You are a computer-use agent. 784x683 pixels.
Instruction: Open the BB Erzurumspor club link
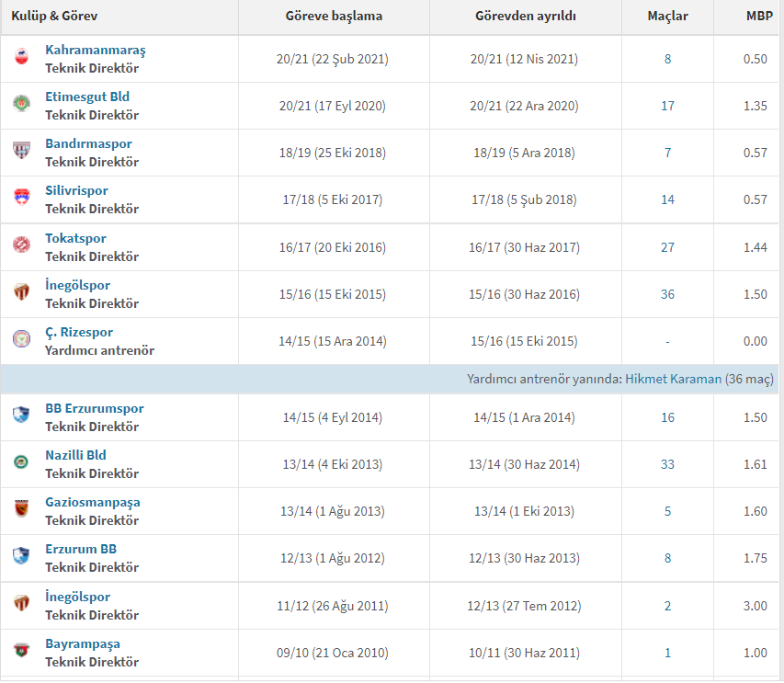(x=94, y=408)
